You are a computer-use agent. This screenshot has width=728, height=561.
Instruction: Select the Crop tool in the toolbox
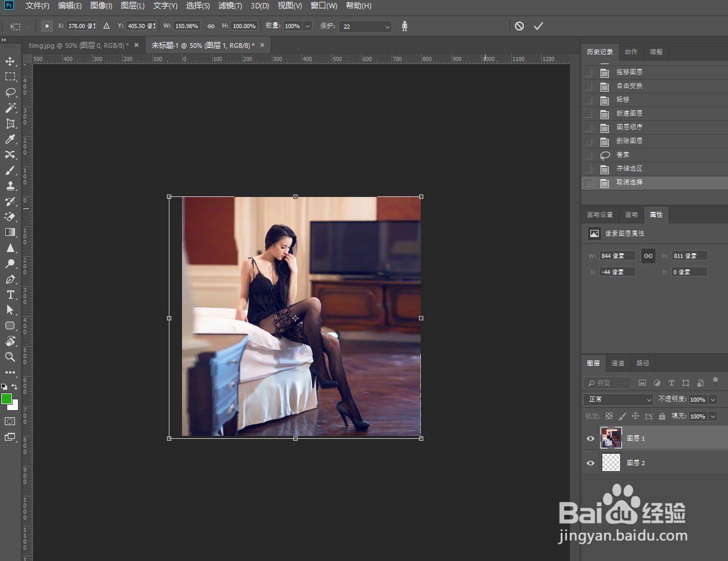click(10, 123)
